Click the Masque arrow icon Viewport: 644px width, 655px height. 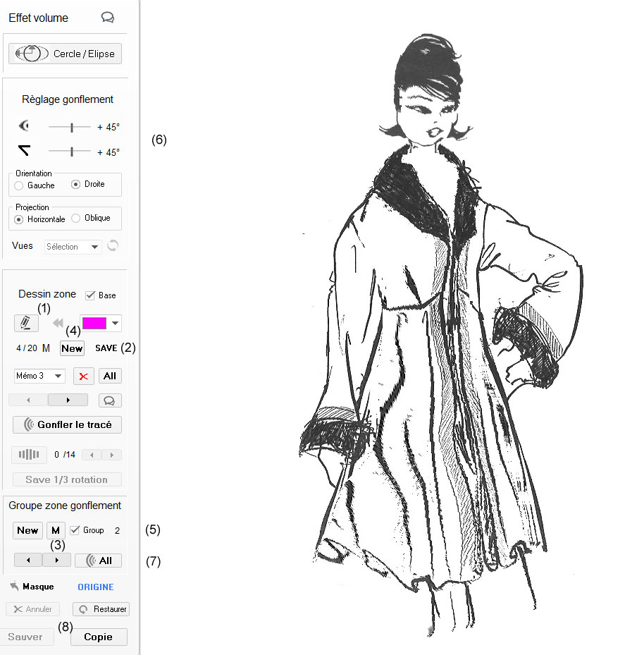tap(14, 587)
